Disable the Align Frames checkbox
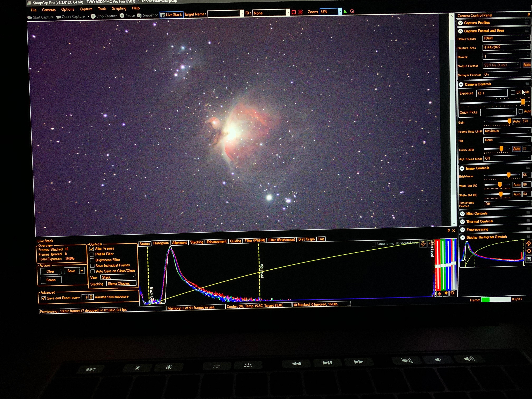The height and width of the screenshot is (399, 532). [92, 249]
